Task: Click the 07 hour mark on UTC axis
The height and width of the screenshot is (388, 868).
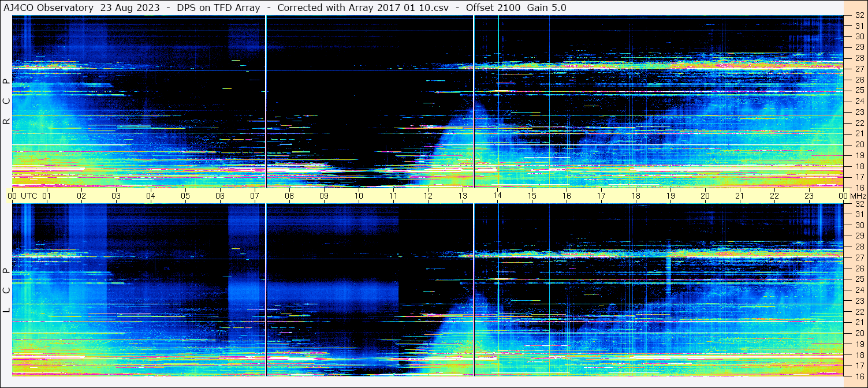Action: click(254, 196)
